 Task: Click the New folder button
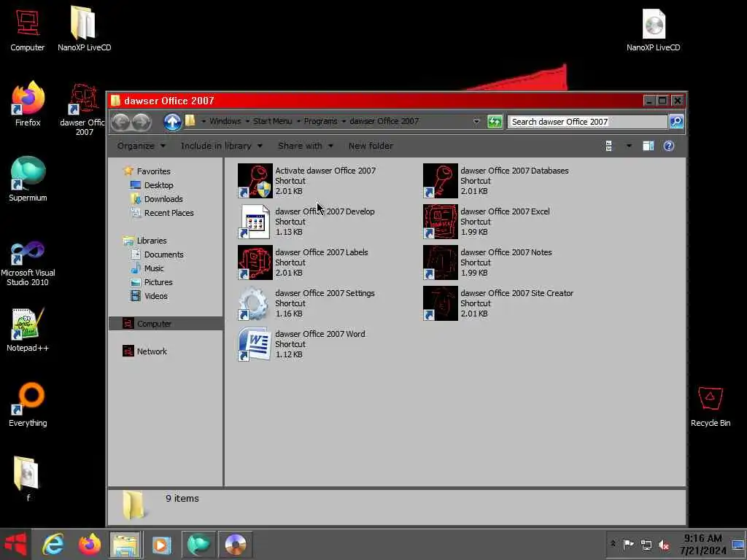coord(371,146)
